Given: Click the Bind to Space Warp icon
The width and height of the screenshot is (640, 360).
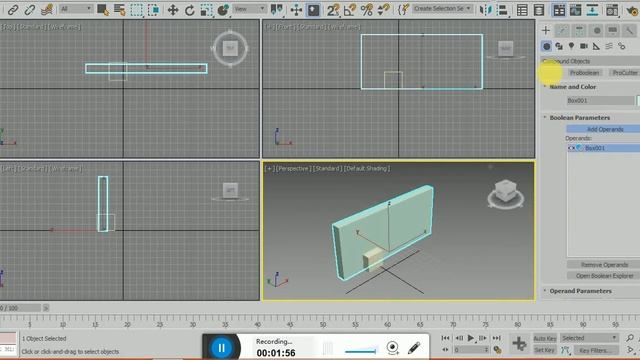Looking at the screenshot, I should (x=47, y=9).
